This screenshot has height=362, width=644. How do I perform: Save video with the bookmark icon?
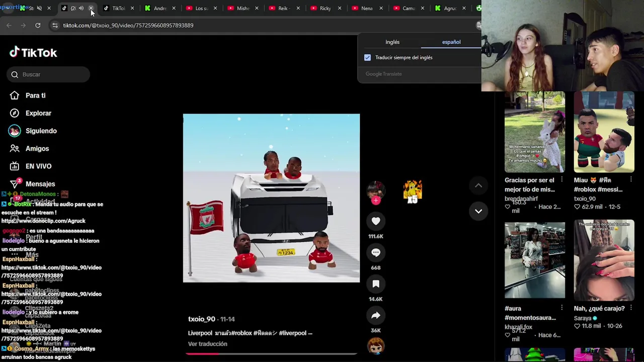376,284
